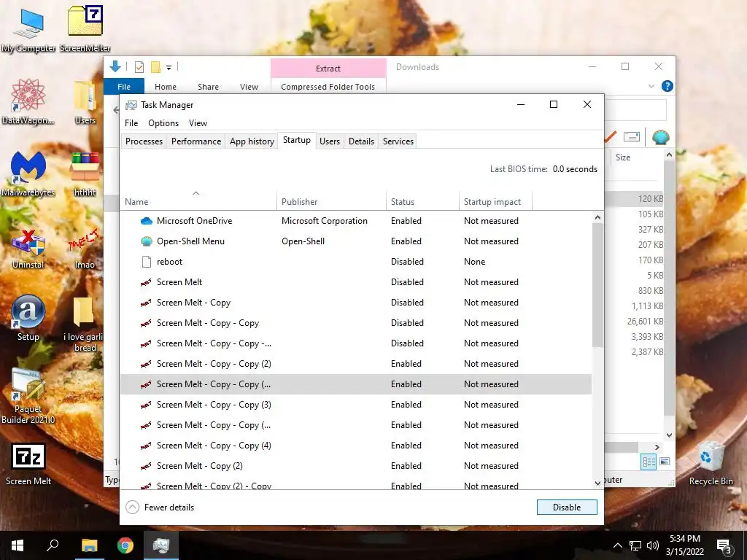Click the Disable button
747x560 pixels.
pos(567,507)
